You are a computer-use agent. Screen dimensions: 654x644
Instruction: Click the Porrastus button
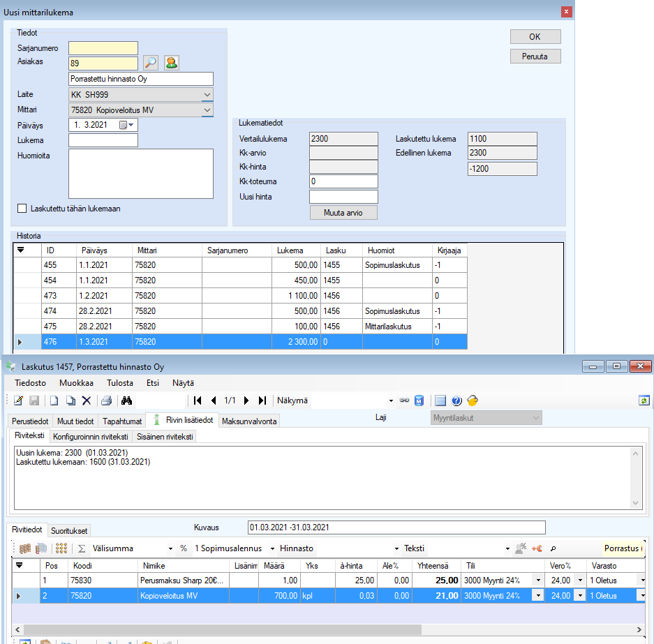click(623, 548)
